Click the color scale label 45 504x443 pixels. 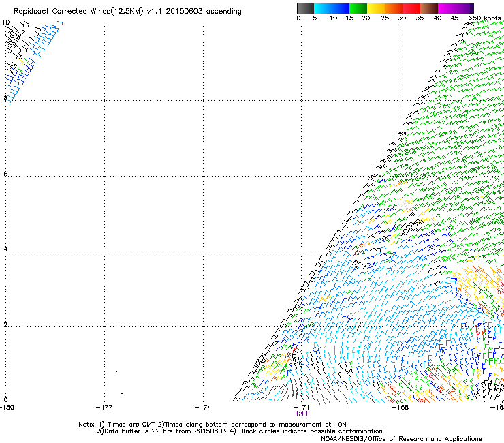pyautogui.click(x=454, y=18)
